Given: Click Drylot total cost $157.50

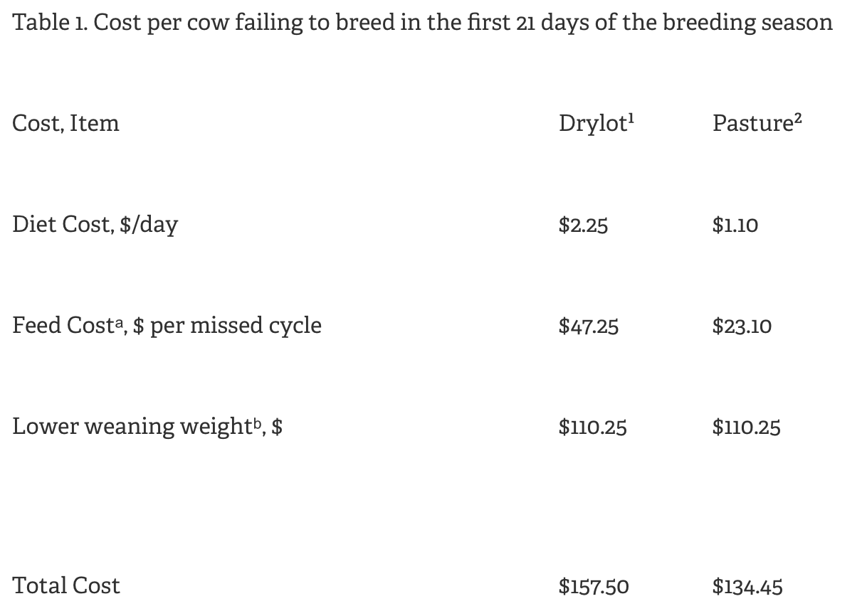Looking at the screenshot, I should point(594,588).
